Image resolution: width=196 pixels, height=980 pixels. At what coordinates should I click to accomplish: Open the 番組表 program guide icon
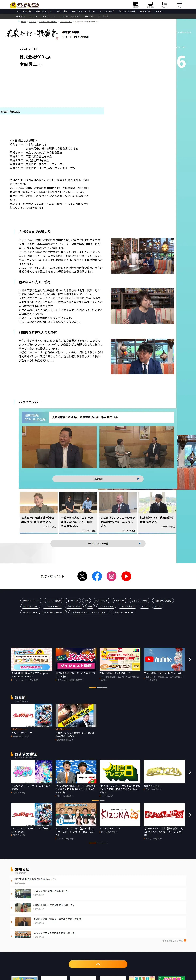(136, 4)
